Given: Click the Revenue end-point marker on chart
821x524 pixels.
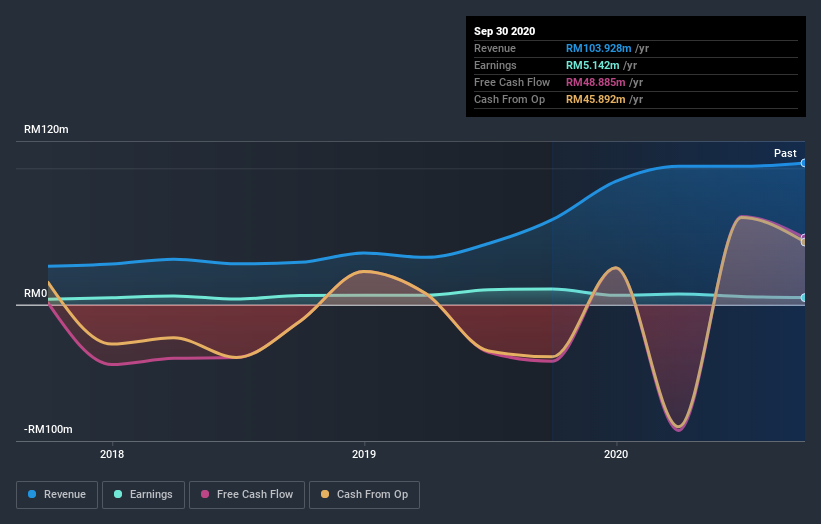Looking at the screenshot, I should (803, 163).
